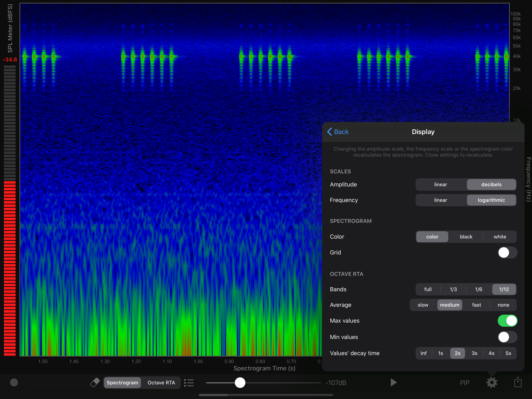Image resolution: width=532 pixels, height=399 pixels.
Task: Turn on the Min values switch
Action: point(507,337)
